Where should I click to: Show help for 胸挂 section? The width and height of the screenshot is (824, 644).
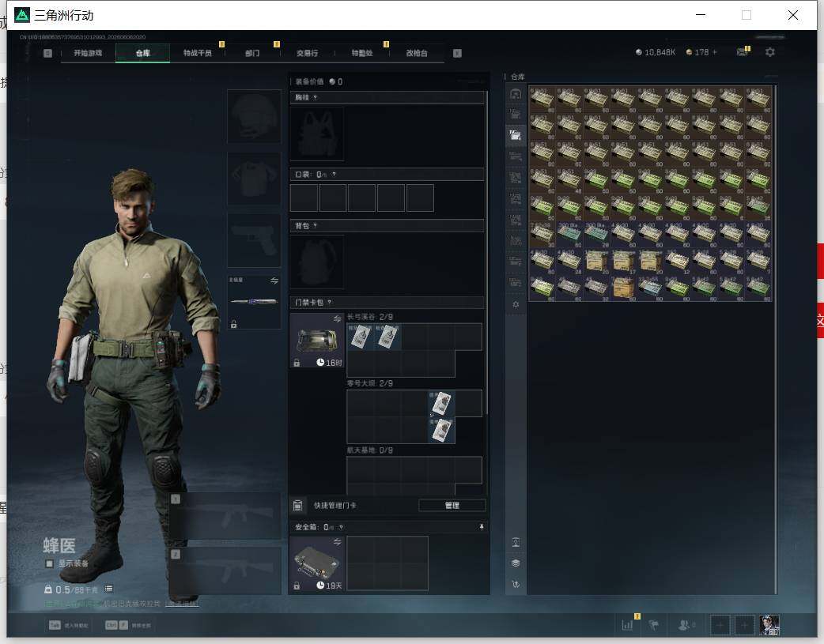pyautogui.click(x=315, y=98)
